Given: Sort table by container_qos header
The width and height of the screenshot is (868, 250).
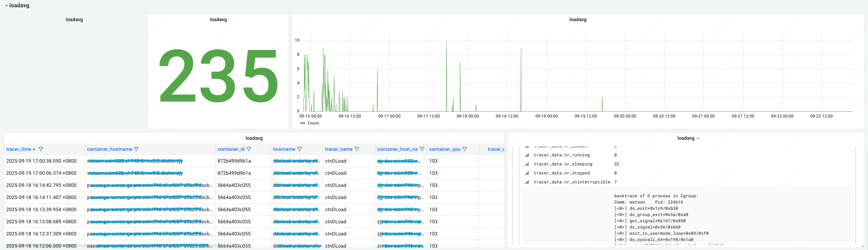Looking at the screenshot, I should pyautogui.click(x=445, y=149).
